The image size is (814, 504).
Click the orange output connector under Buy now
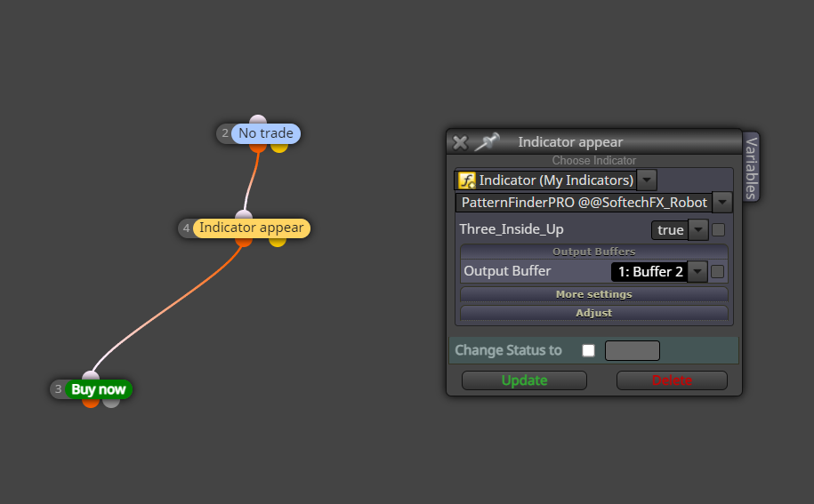point(91,403)
